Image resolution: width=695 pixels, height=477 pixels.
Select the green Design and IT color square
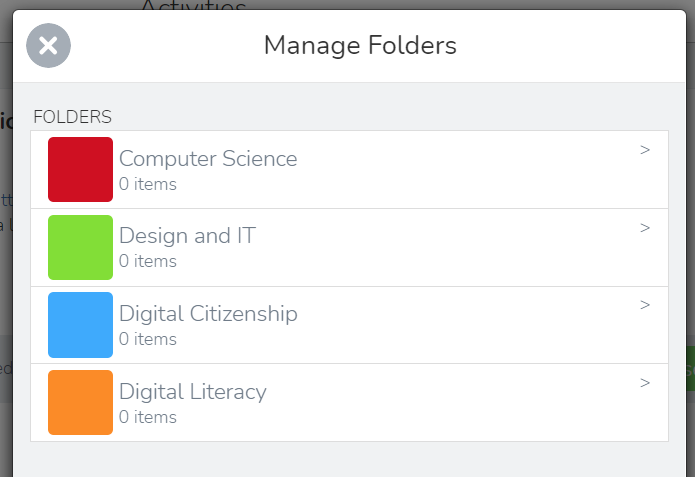tap(80, 247)
